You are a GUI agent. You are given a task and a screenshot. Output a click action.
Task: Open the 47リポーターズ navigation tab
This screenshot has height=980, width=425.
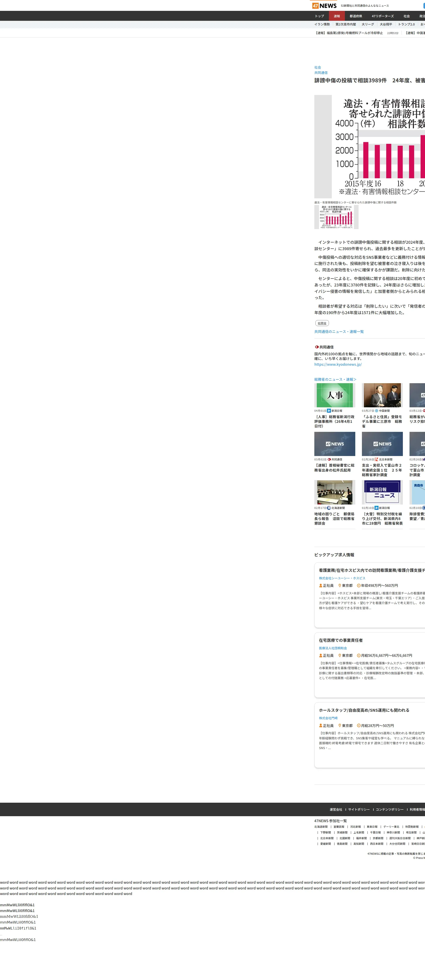[383, 16]
